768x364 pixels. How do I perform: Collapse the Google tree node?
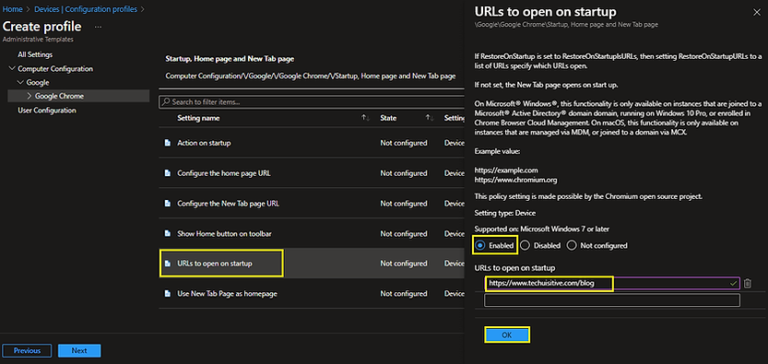tap(21, 82)
